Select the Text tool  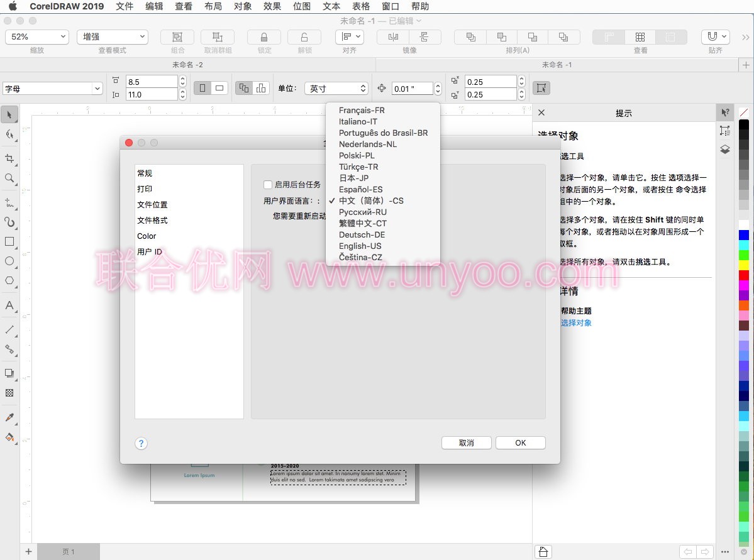(9, 305)
